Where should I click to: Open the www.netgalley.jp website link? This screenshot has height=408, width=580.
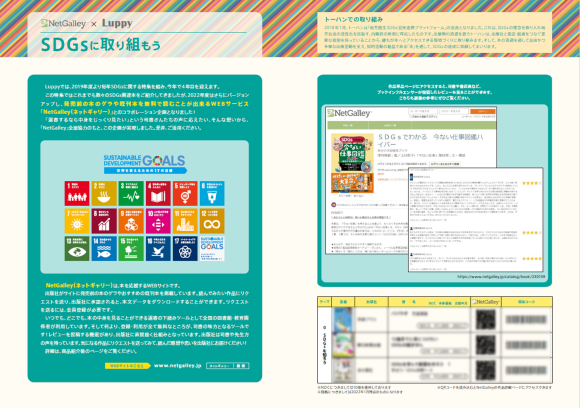(x=177, y=365)
